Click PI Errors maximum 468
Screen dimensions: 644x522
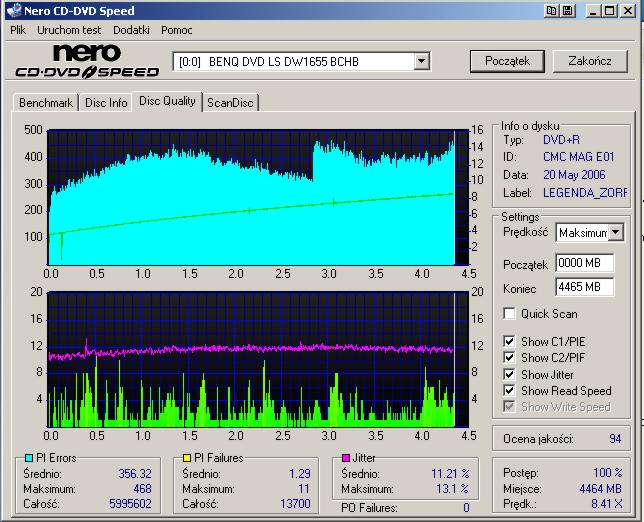(142, 489)
